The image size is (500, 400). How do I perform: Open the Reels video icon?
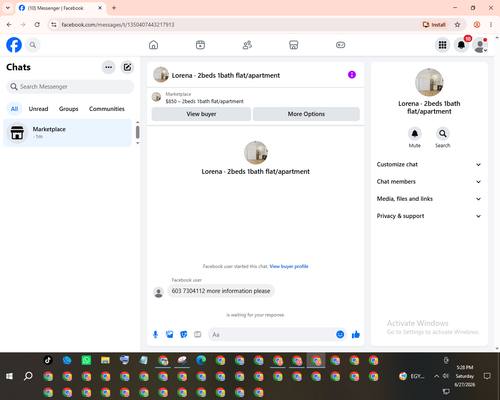(x=200, y=45)
